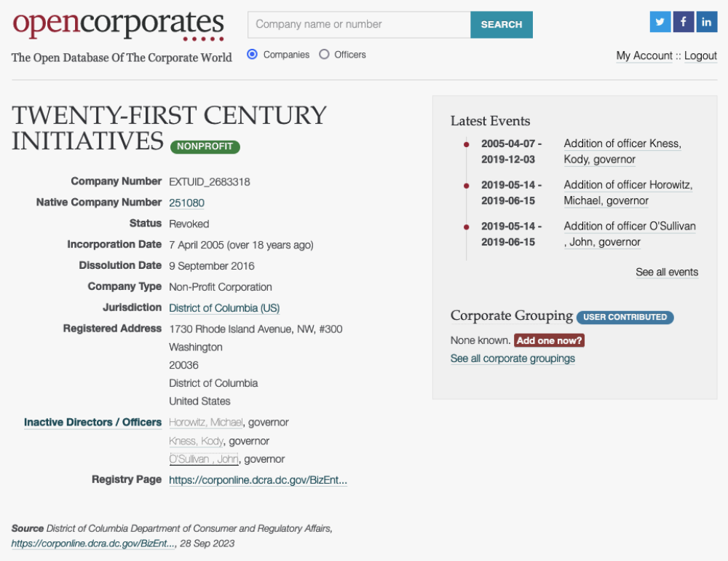Open the Registry Page URL
The image size is (728, 561).
pos(258,480)
